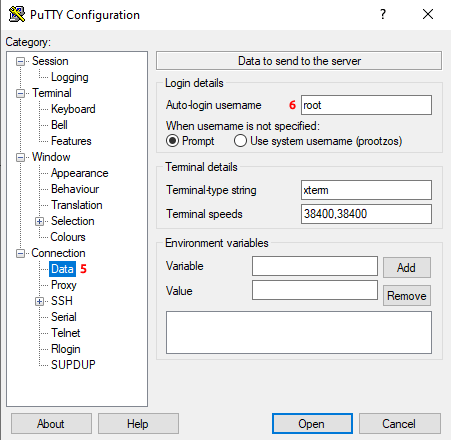Collapse the Connection tree node
Screen dimensions: 451x440
coord(21,253)
